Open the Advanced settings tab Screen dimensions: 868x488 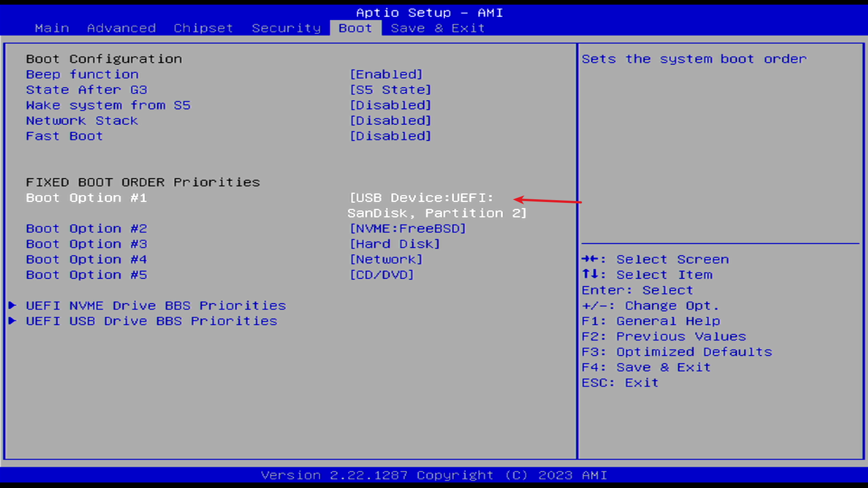[x=121, y=28]
